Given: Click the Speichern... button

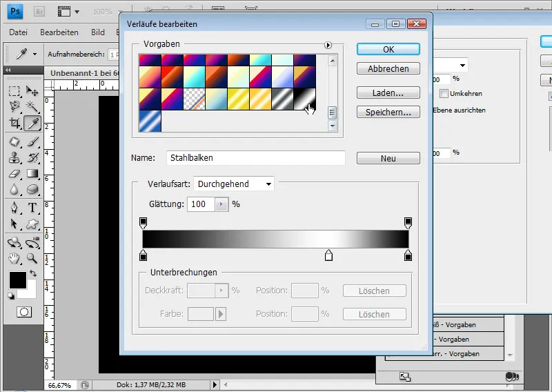Looking at the screenshot, I should pyautogui.click(x=388, y=112).
